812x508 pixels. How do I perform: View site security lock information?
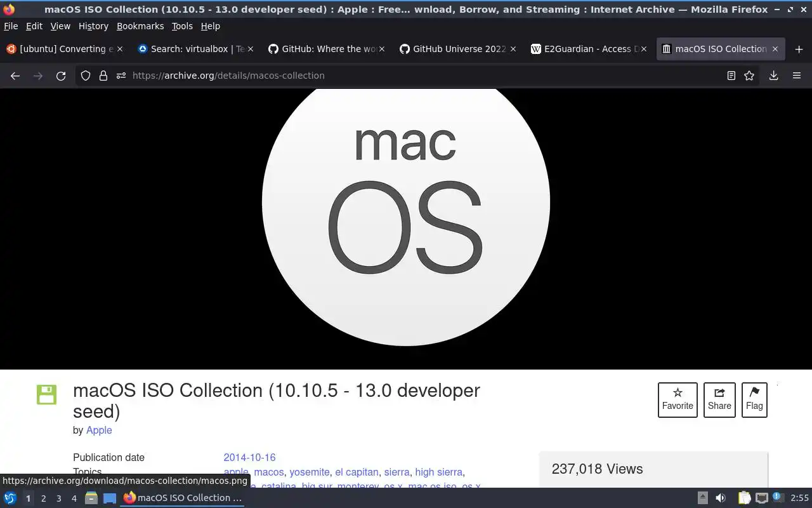[103, 76]
